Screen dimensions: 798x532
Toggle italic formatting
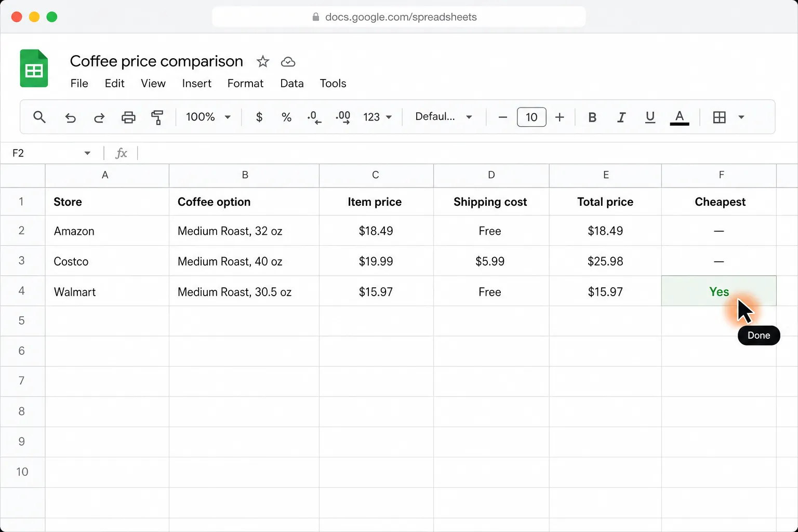(x=621, y=117)
